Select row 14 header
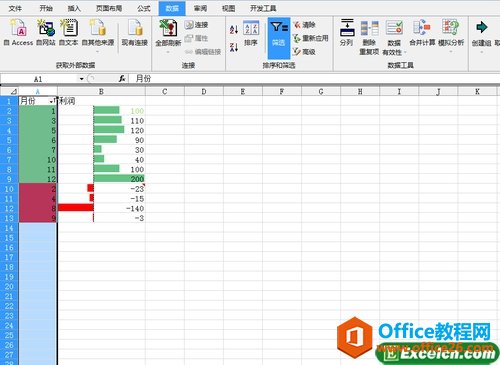Image resolution: width=500 pixels, height=365 pixels. (x=9, y=228)
